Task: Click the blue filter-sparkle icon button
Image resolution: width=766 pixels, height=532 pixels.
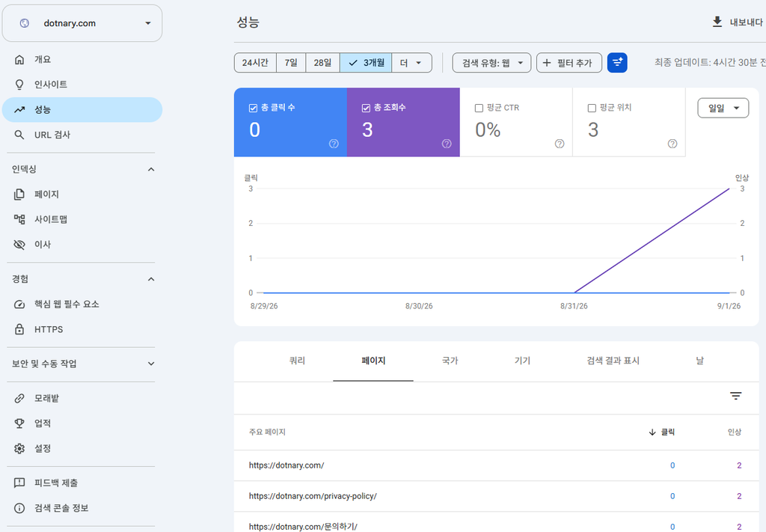Action: [x=617, y=63]
